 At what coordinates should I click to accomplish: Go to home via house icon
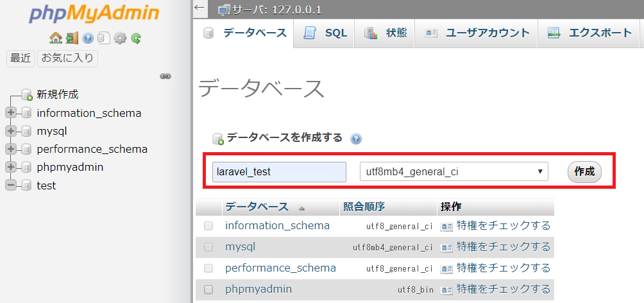point(55,39)
